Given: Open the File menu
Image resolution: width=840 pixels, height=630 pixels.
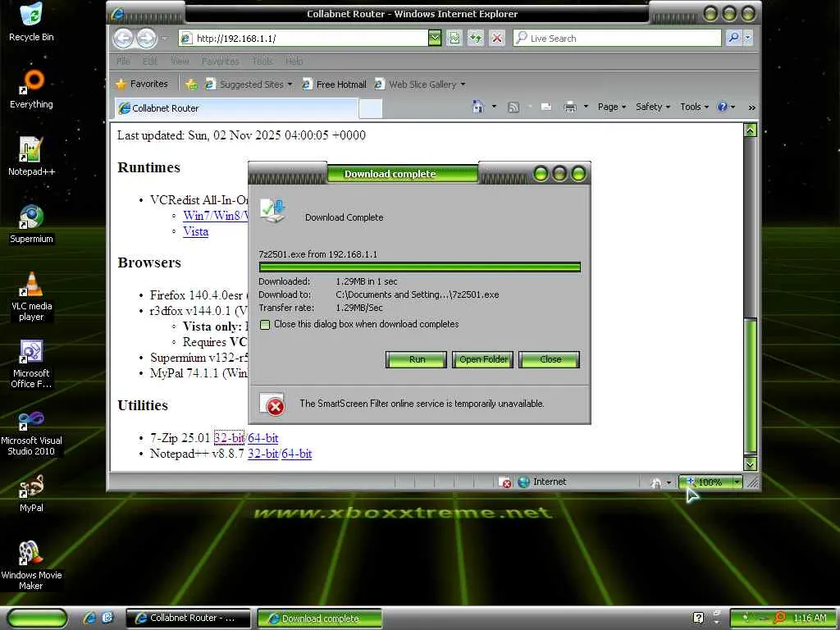Looking at the screenshot, I should 123,61.
